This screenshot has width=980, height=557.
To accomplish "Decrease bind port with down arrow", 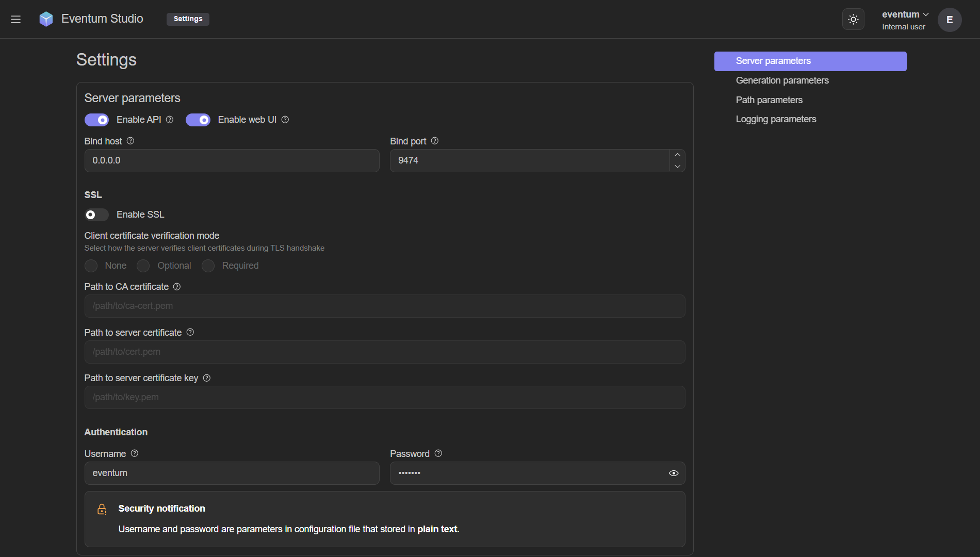I will [x=677, y=167].
